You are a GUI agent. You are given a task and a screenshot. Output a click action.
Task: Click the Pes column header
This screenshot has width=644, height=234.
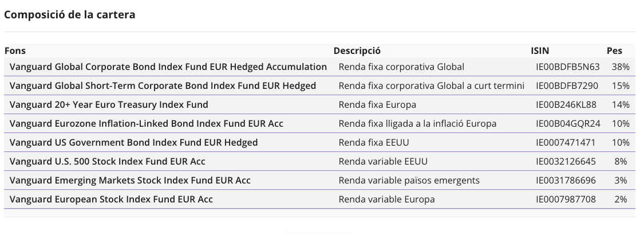pyautogui.click(x=614, y=50)
